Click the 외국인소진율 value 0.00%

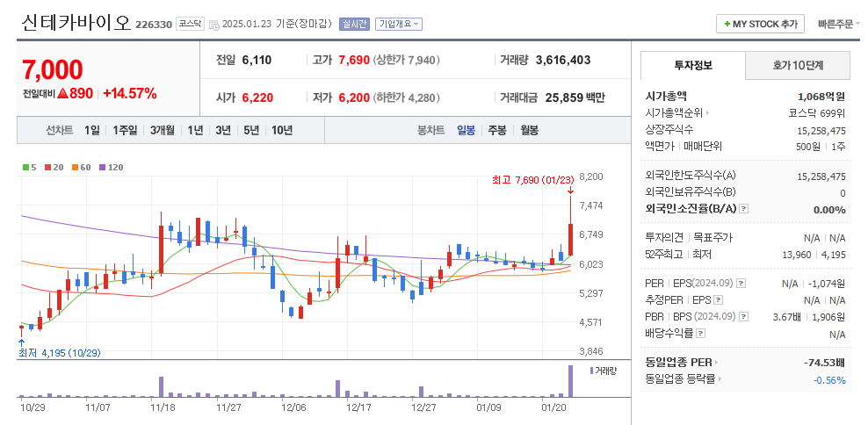pos(829,210)
